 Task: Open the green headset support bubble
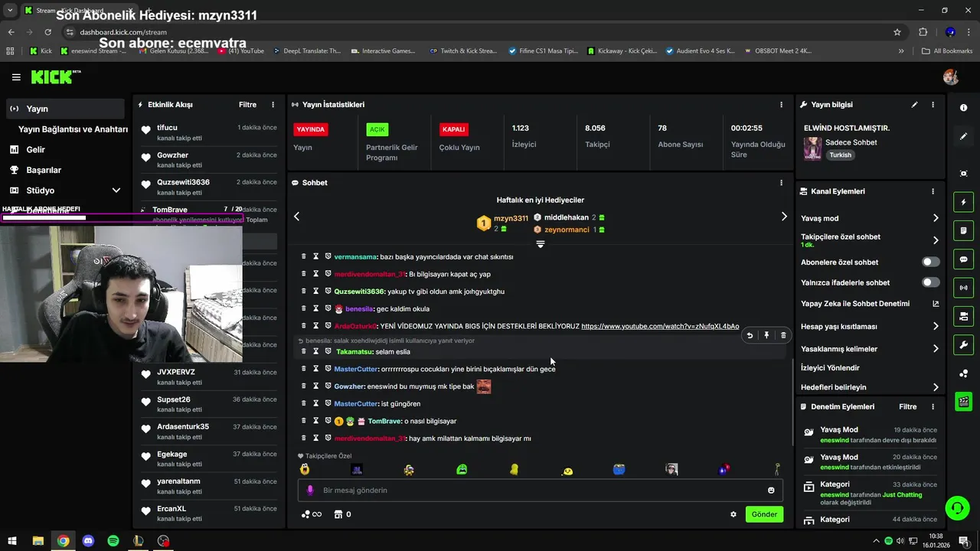[x=956, y=507]
